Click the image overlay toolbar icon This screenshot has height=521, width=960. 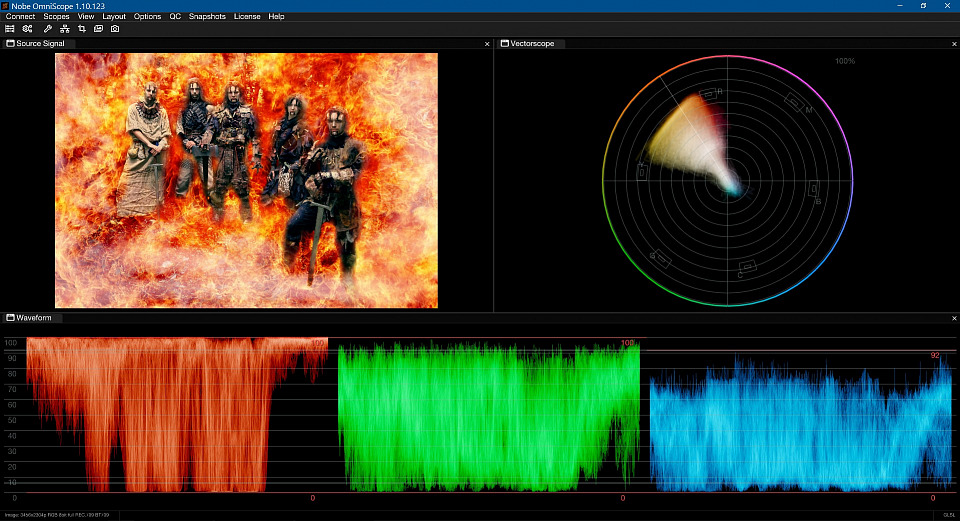tap(98, 29)
